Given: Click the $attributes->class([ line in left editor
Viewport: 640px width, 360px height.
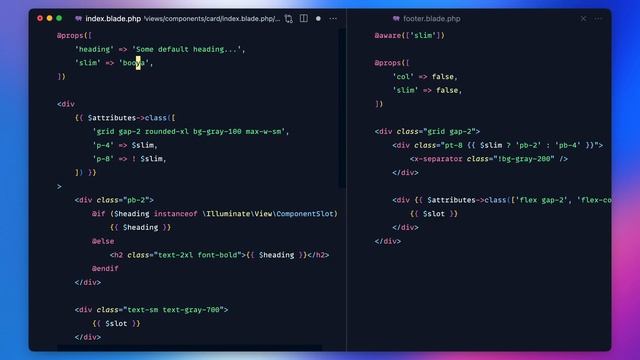Looking at the screenshot, I should coord(125,118).
